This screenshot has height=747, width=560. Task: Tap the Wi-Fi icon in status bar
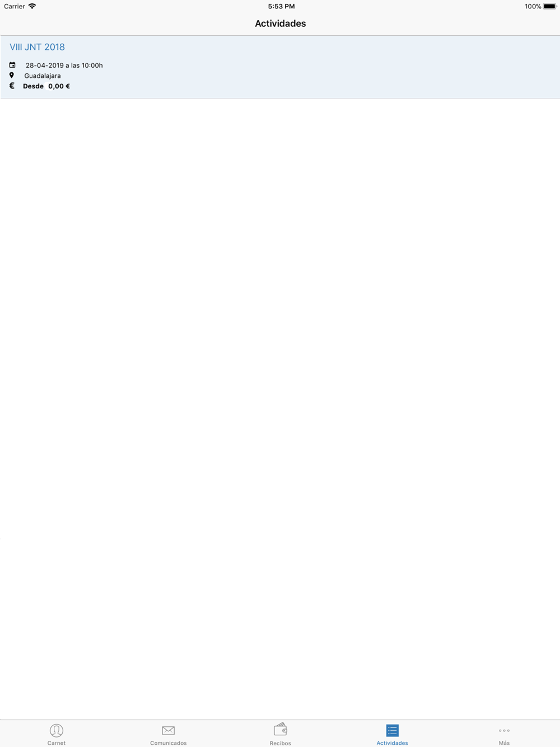(32, 6)
